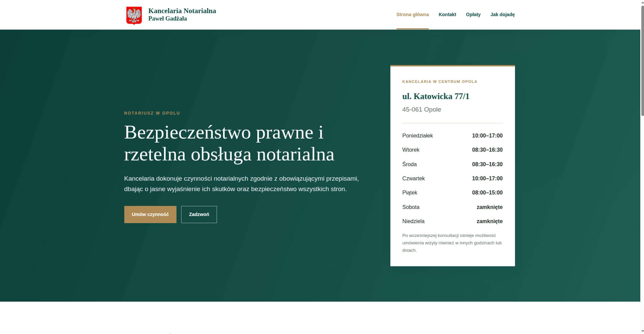Click the Zadzwoń button
644x334 pixels.
(199, 214)
